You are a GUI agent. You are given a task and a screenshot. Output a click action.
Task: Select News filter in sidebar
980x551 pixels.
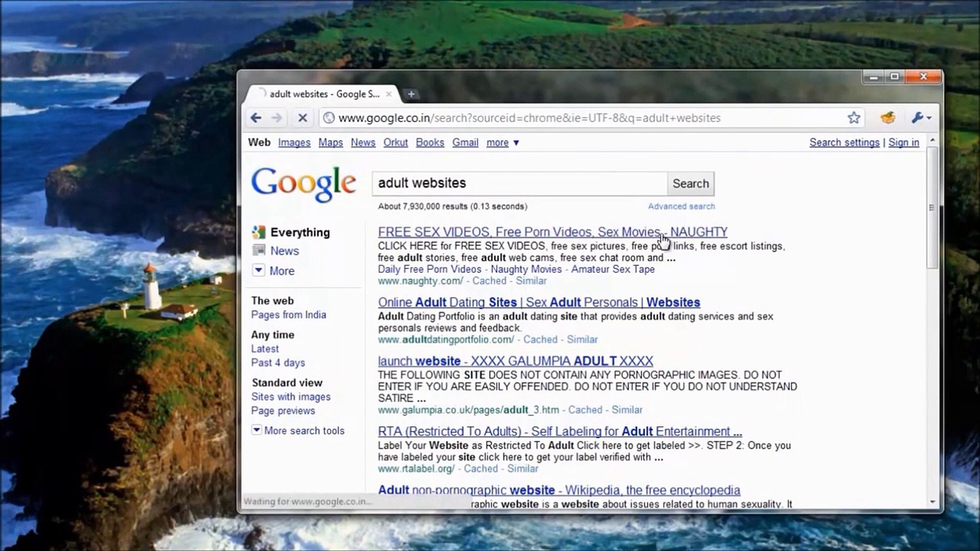pyautogui.click(x=284, y=251)
